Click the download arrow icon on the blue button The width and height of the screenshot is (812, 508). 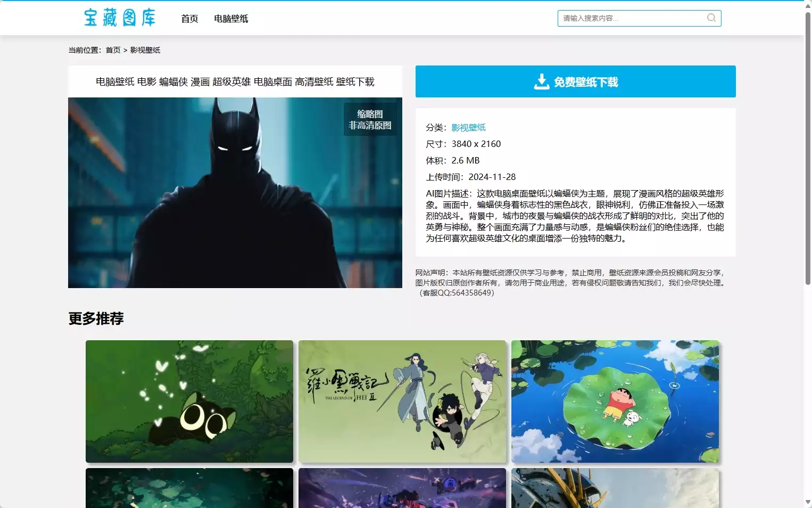(x=542, y=81)
